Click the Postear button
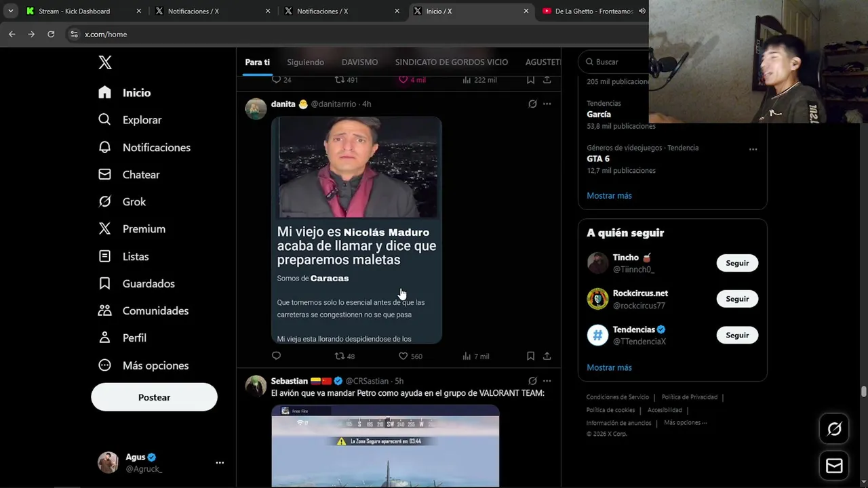The height and width of the screenshot is (488, 868). (x=154, y=397)
